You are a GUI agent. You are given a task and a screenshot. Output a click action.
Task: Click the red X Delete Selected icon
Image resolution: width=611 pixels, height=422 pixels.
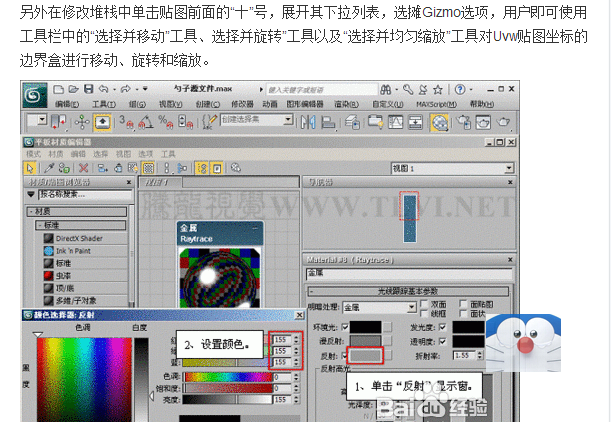(83, 168)
